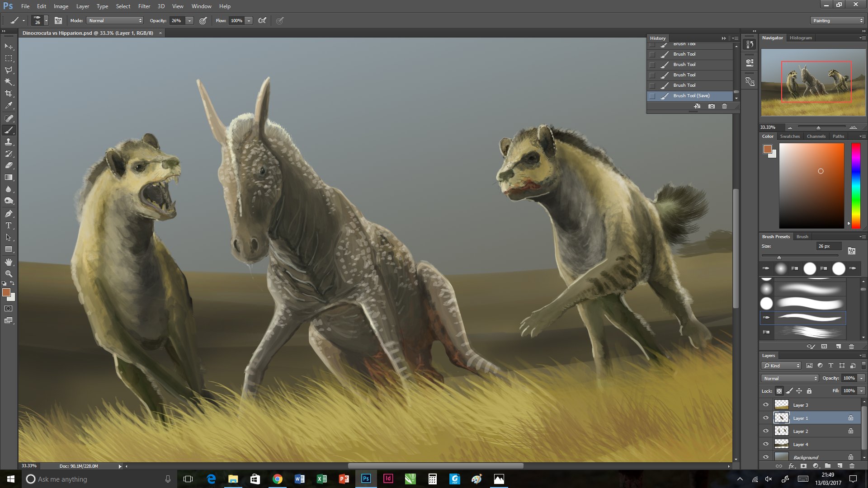Select the Gradient tool

coord(9,177)
